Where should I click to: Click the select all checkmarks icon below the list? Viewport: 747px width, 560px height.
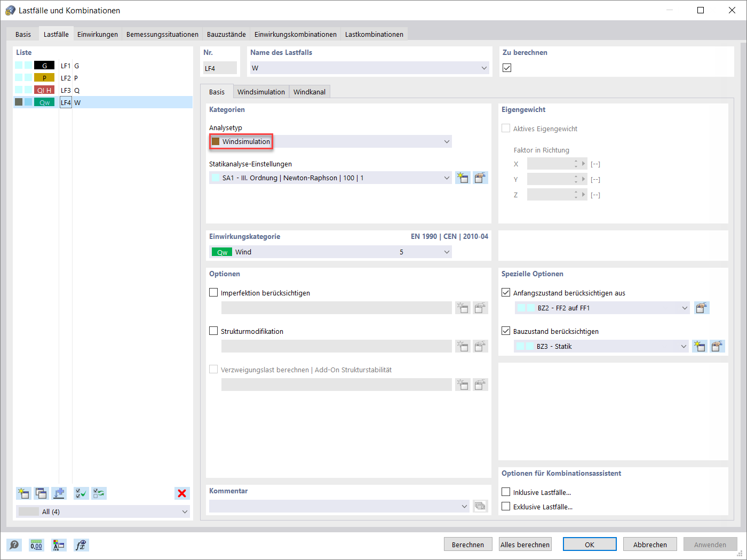81,493
